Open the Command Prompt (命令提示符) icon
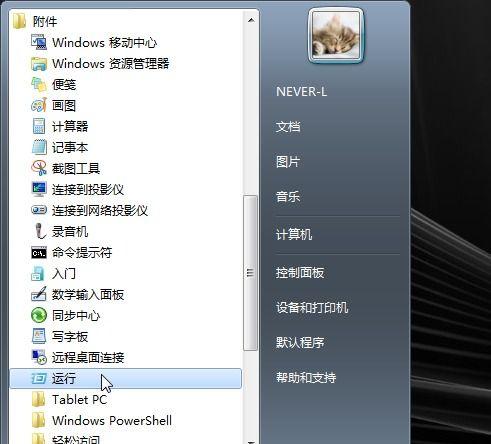The height and width of the screenshot is (444, 491). [39, 253]
